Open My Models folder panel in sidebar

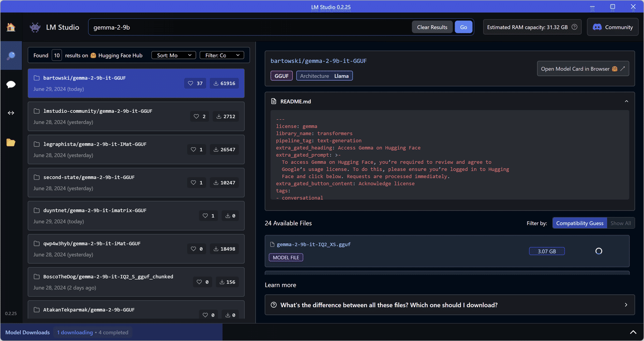click(11, 142)
